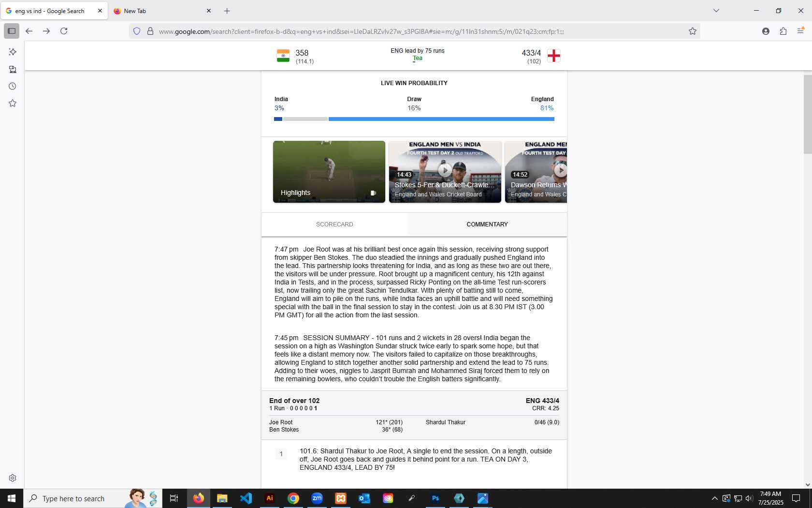Go forward one page

[46, 31]
